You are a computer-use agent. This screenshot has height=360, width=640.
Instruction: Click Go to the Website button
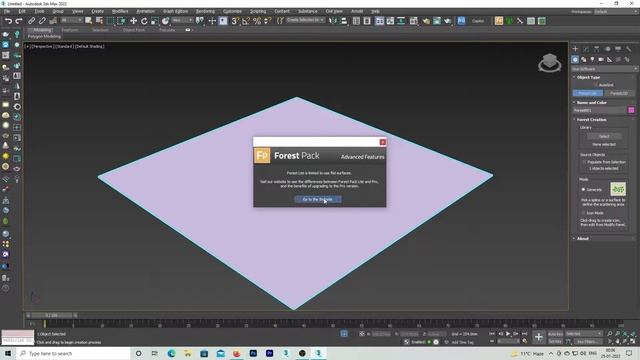point(318,199)
